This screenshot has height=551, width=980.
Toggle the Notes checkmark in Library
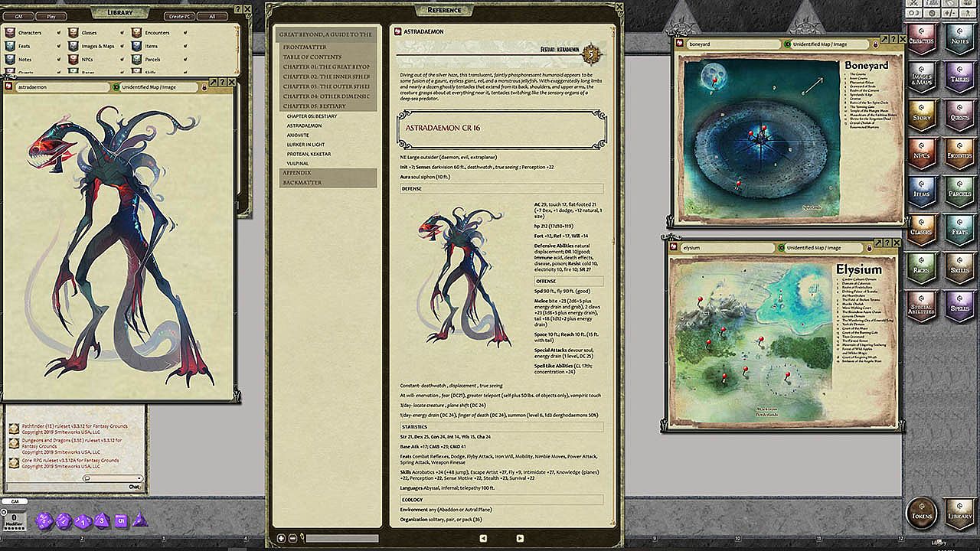coord(60,59)
